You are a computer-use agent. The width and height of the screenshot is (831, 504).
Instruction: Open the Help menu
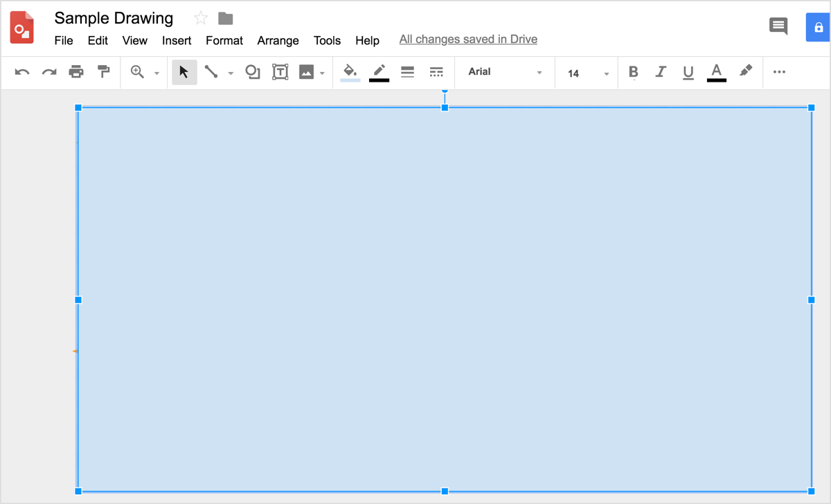367,40
